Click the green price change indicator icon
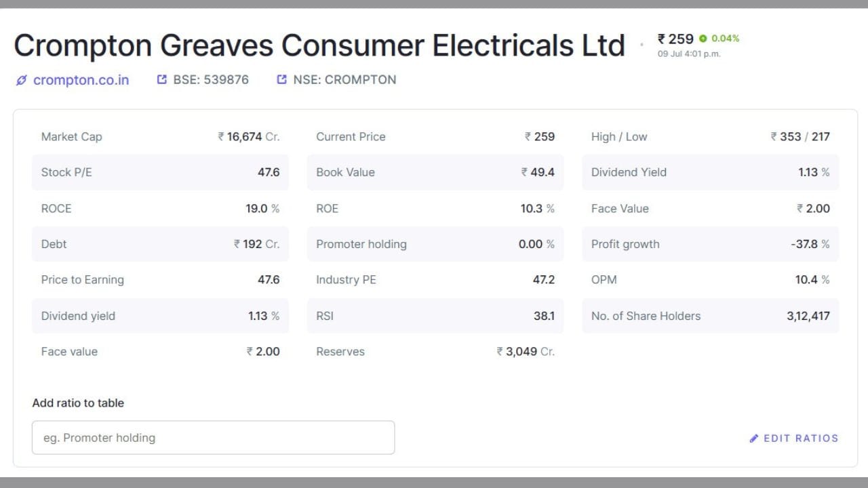The width and height of the screenshot is (868, 488). (703, 39)
